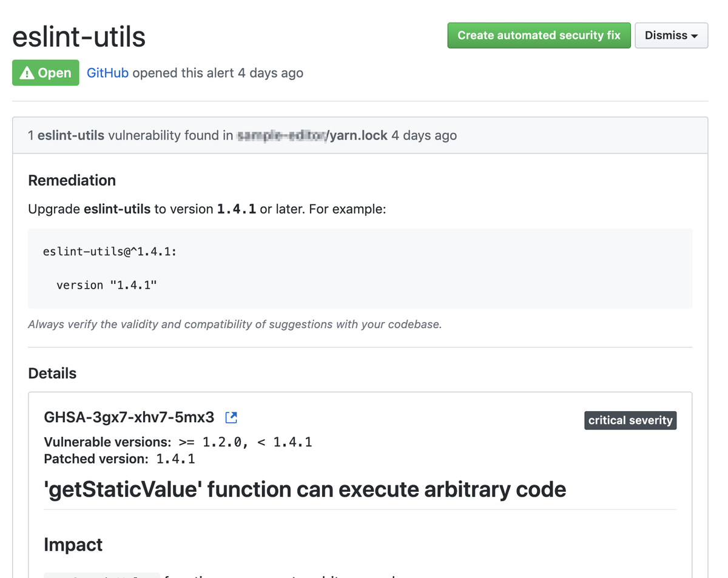The width and height of the screenshot is (728, 578).
Task: Click the warning triangle icon in the Open badge
Action: 27,72
